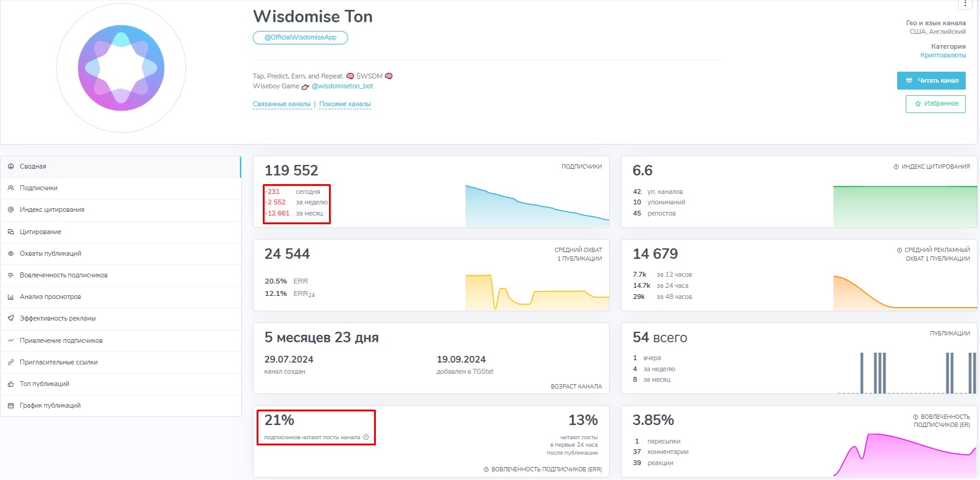Screen dimensions: 980x480
Task: Click the 14 679 ad reach value
Action: coord(655,254)
